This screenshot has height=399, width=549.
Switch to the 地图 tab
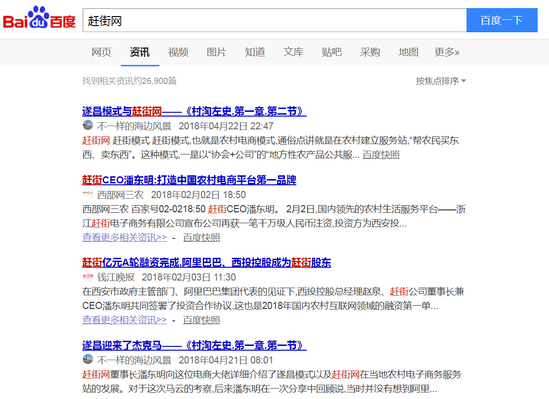[x=409, y=52]
